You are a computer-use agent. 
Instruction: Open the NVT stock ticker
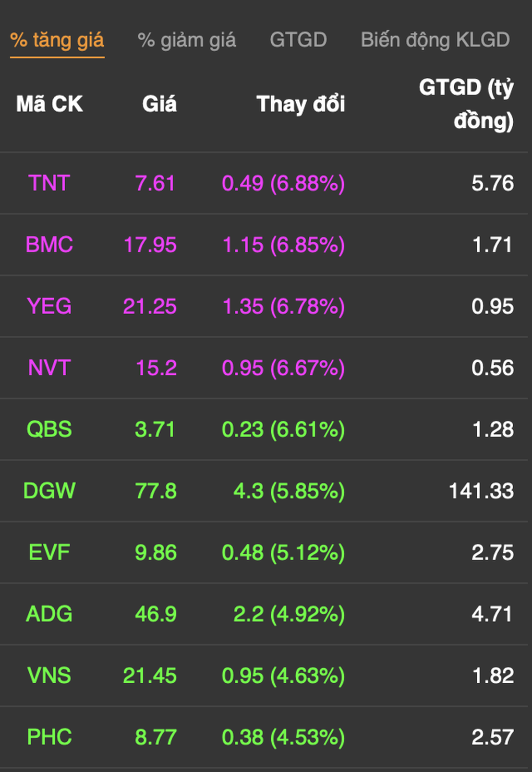point(49,368)
